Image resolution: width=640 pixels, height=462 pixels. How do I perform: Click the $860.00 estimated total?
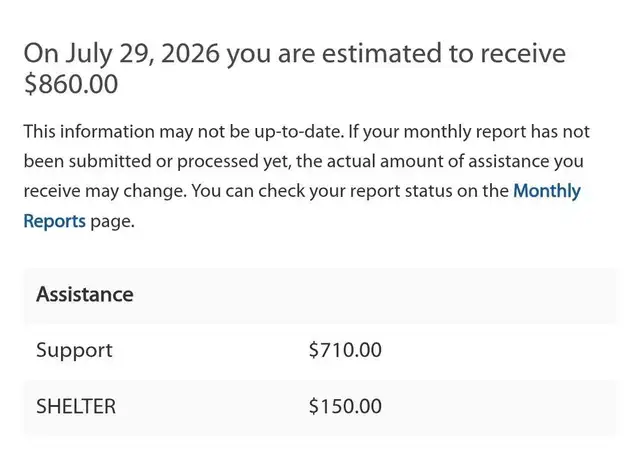click(x=71, y=84)
